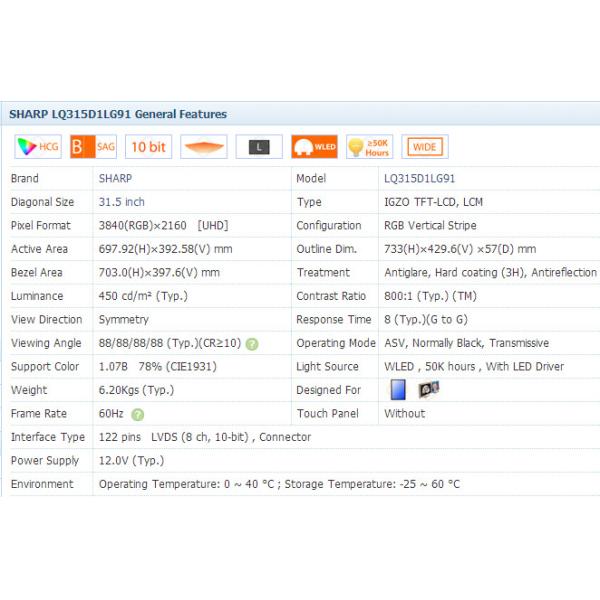Click the Brand row label
The height and width of the screenshot is (600, 600).
tap(24, 178)
